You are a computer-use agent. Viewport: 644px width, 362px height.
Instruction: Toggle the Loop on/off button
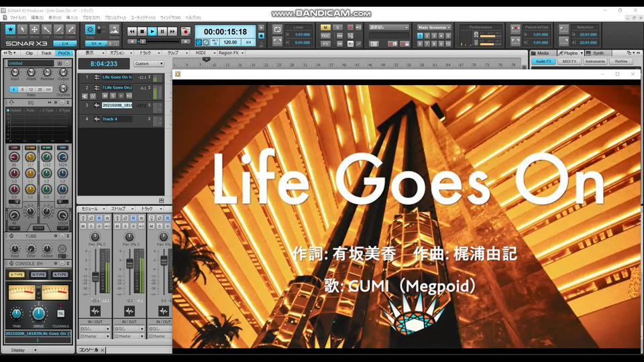coord(277,29)
